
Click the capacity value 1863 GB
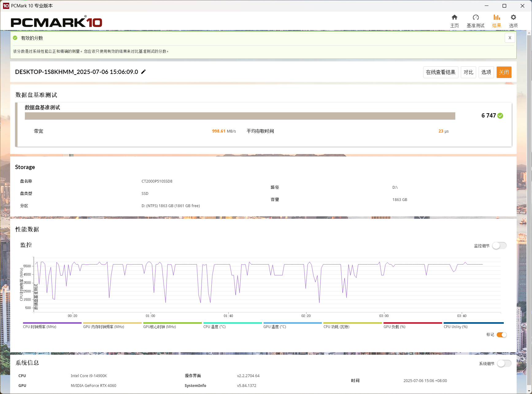click(400, 199)
